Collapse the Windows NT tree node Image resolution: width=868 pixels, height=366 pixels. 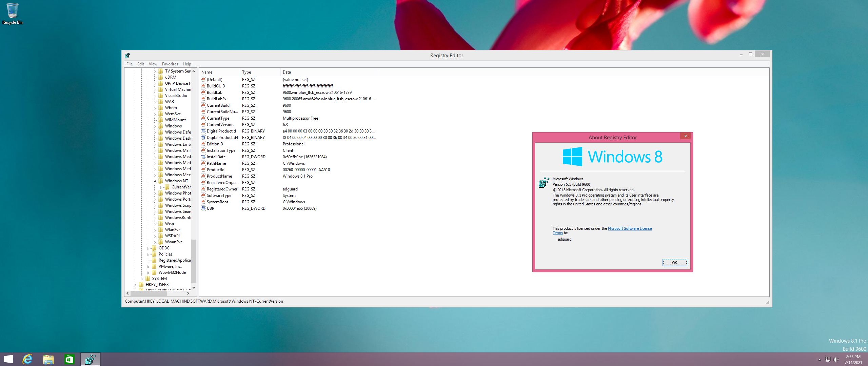155,181
